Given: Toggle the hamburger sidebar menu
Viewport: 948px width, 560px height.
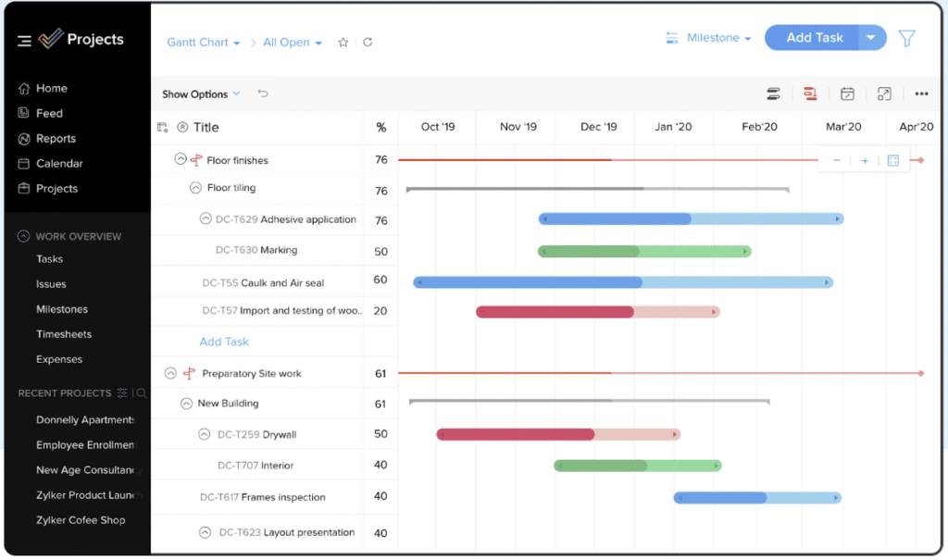Looking at the screenshot, I should [24, 41].
